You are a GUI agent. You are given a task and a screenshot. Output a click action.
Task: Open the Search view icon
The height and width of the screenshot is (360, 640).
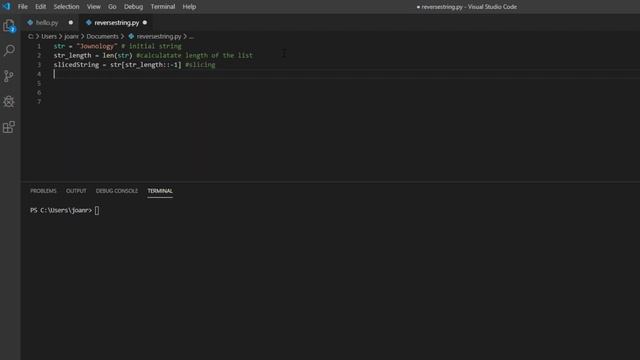9,50
